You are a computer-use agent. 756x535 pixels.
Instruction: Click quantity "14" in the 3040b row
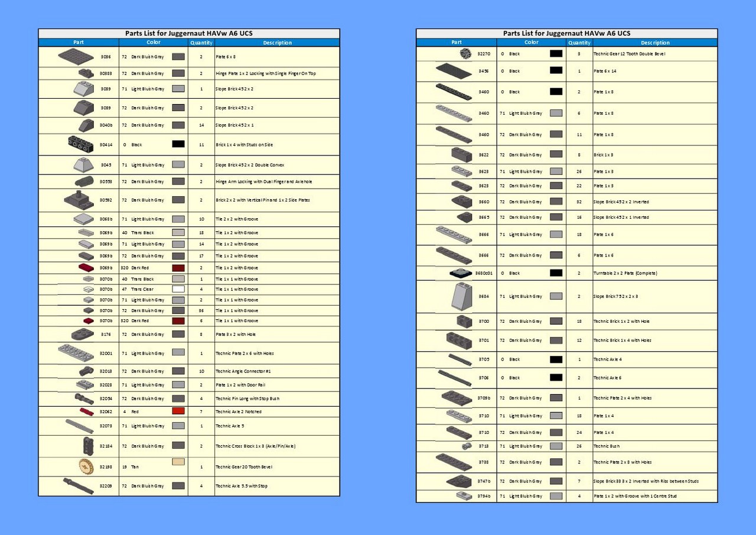click(x=201, y=125)
